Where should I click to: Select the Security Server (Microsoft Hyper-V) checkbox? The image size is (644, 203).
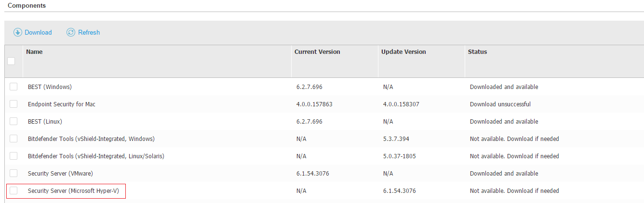[x=13, y=190]
